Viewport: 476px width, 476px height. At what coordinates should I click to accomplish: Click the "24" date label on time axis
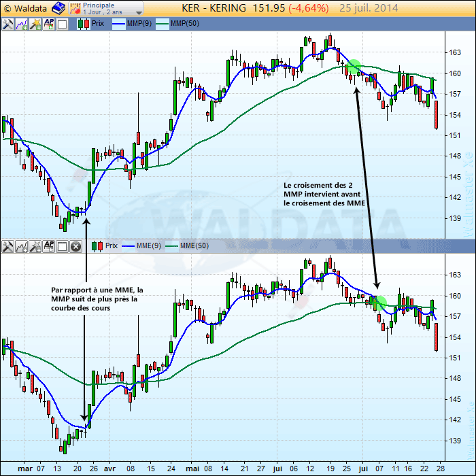(171, 469)
